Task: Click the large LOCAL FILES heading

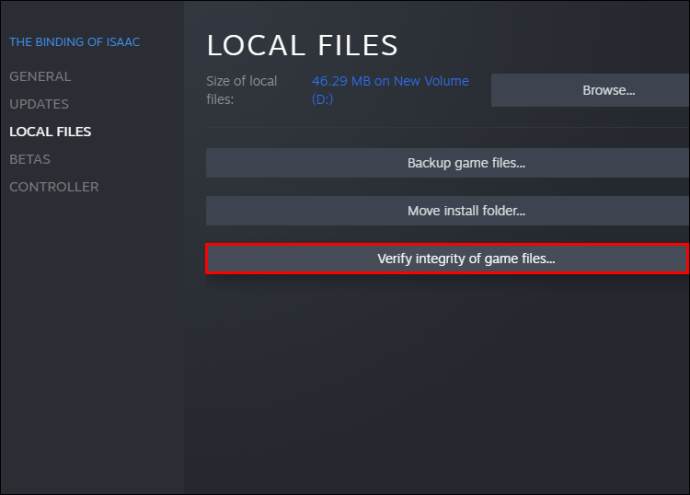Action: (x=302, y=45)
